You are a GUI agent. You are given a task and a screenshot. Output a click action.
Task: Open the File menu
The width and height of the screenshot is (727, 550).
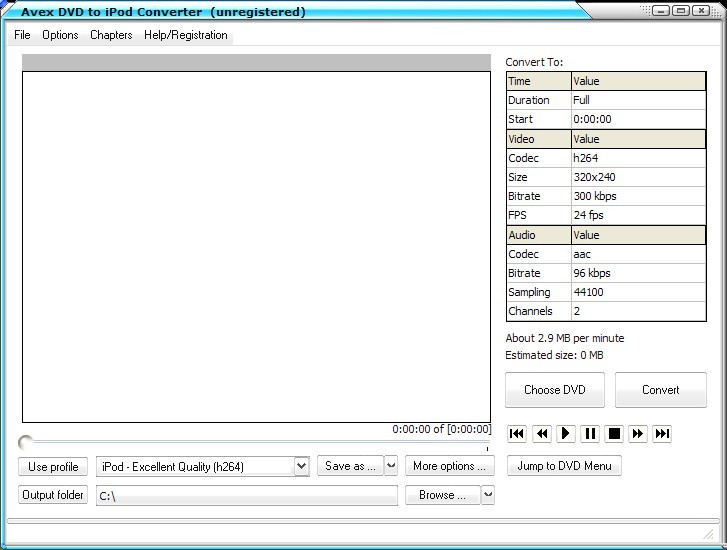coord(22,35)
